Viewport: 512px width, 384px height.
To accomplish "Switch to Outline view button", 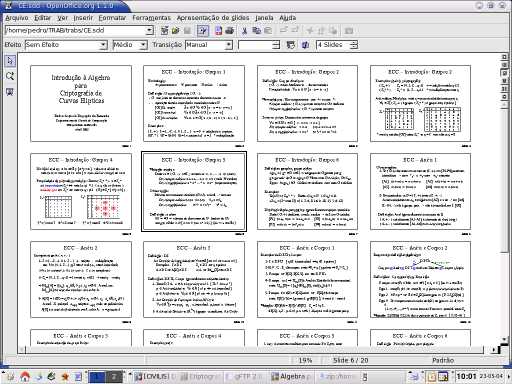I will pos(504,65).
